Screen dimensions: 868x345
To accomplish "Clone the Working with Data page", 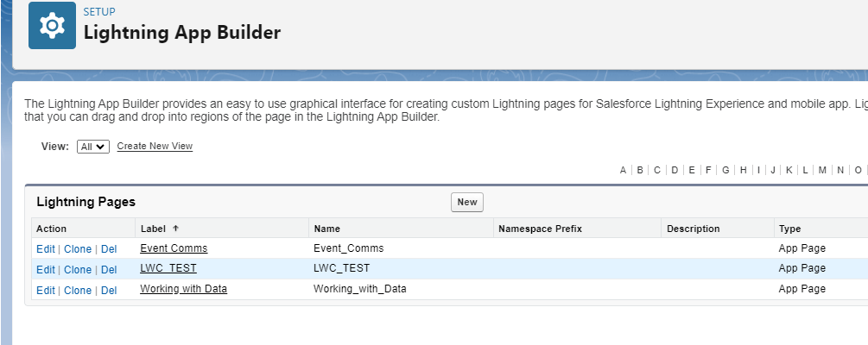I will tap(78, 291).
